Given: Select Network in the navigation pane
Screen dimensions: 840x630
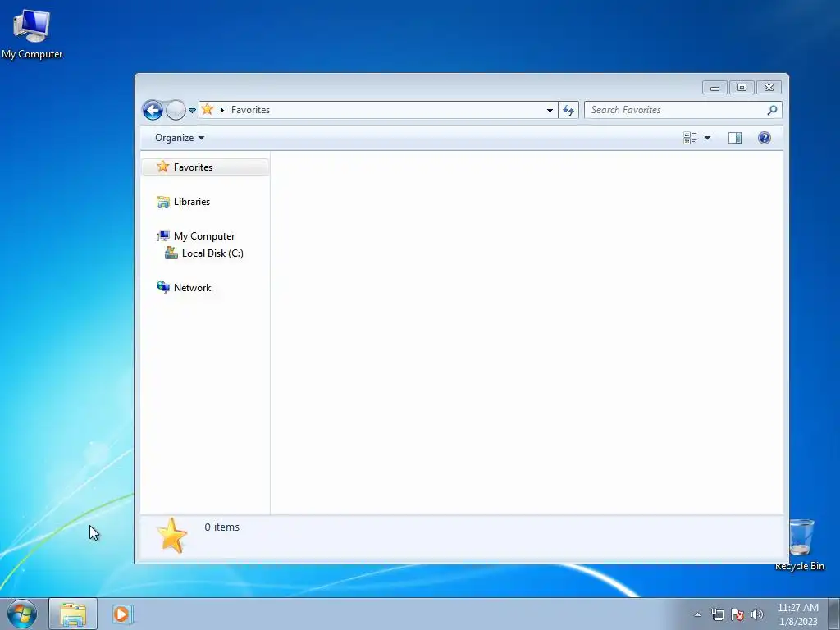Looking at the screenshot, I should [192, 288].
